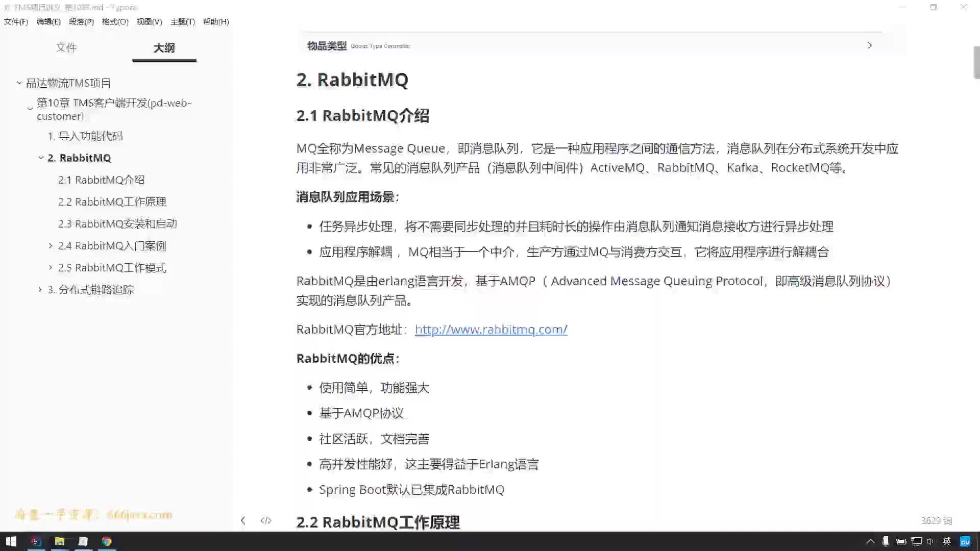Image resolution: width=980 pixels, height=551 pixels.
Task: Select the 大纲 outline tab
Action: 164,48
